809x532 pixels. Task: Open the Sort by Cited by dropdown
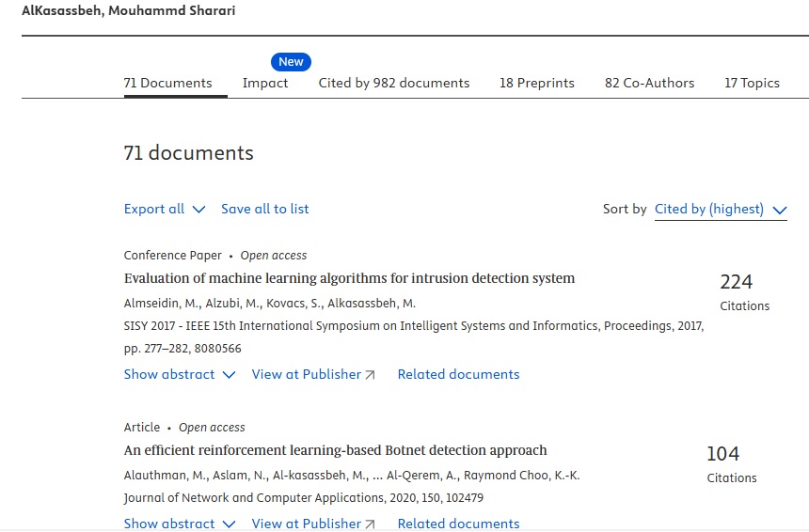point(720,209)
